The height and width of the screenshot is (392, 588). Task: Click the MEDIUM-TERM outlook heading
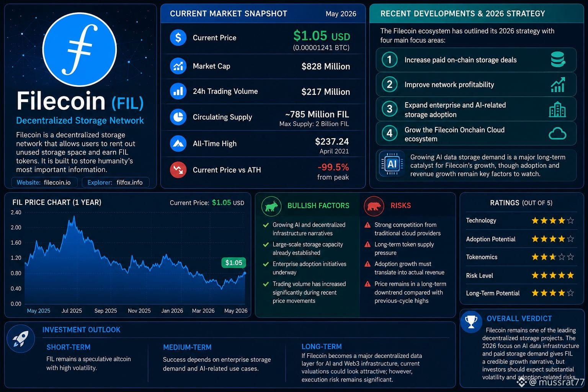(x=187, y=347)
